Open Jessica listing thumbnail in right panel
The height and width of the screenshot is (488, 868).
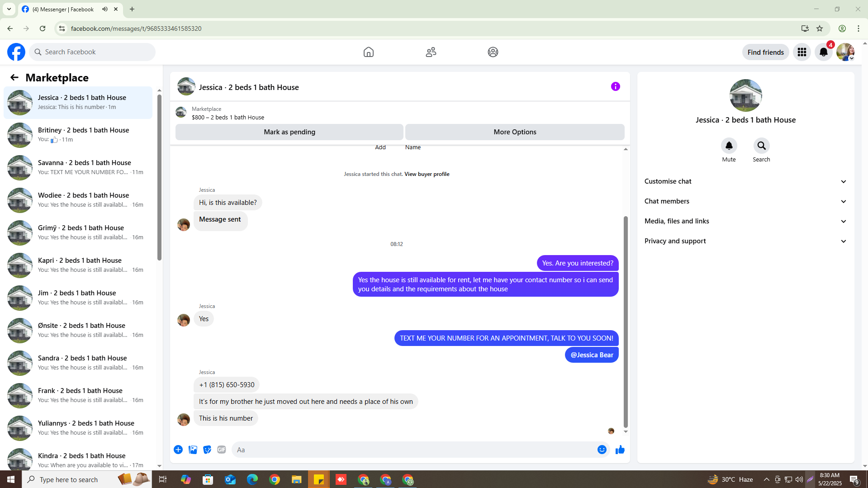(x=745, y=95)
